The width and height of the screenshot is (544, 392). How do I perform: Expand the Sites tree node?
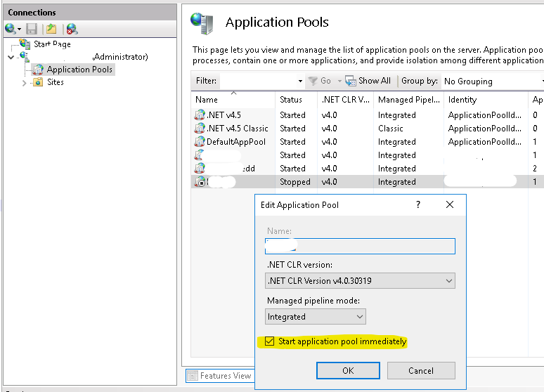[x=24, y=83]
